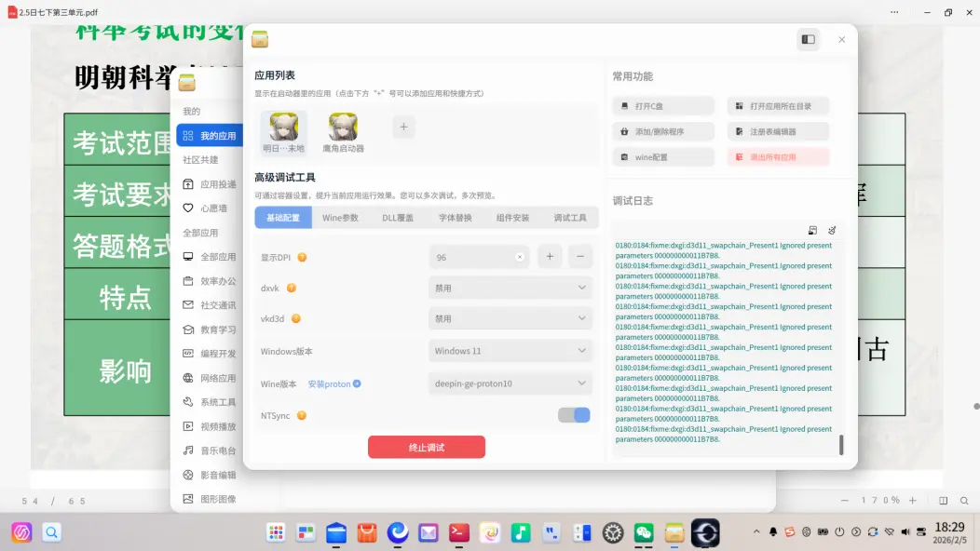Show help for NTSync setting
980x551 pixels.
coord(301,415)
